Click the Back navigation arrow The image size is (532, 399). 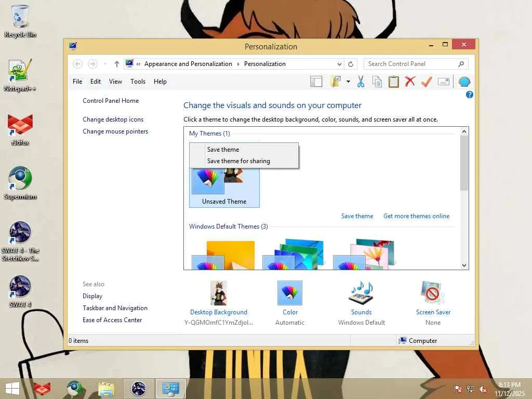[78, 64]
